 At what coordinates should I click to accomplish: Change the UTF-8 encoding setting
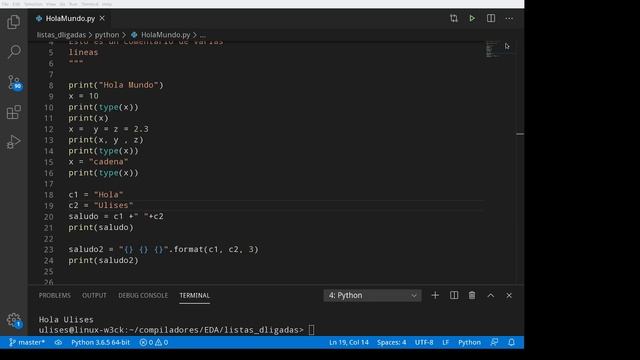[x=424, y=342]
